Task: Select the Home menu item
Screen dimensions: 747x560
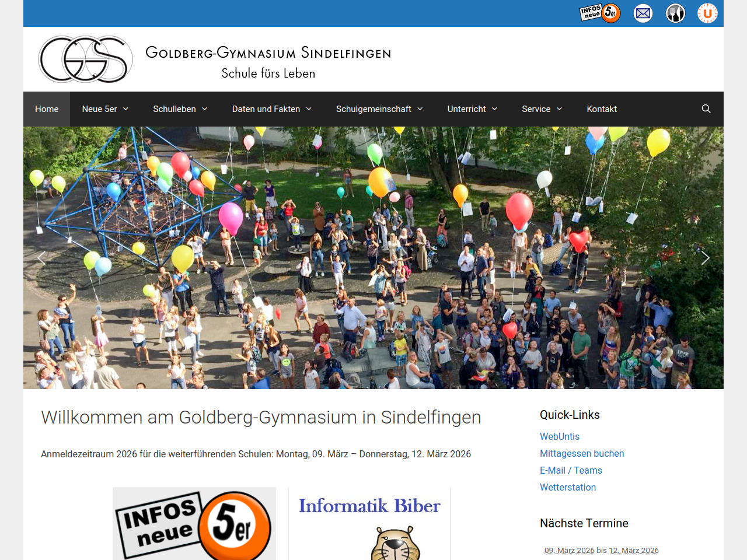Action: (47, 109)
